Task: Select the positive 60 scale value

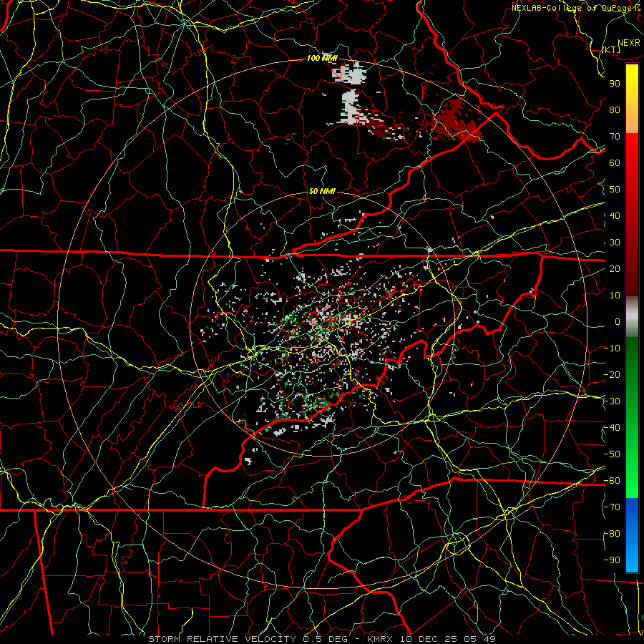Action: [615, 163]
